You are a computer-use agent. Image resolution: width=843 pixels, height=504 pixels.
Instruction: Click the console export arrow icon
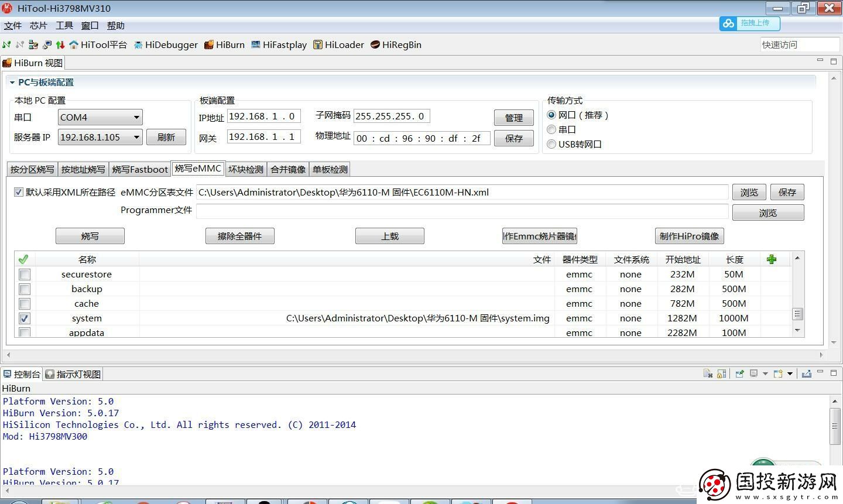pyautogui.click(x=807, y=373)
